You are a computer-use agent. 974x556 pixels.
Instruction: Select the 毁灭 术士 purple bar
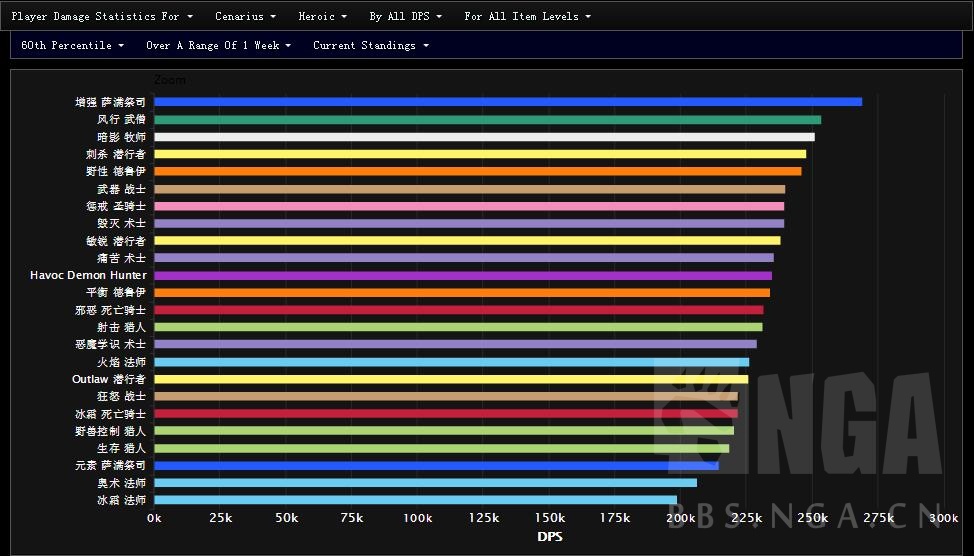tap(469, 223)
